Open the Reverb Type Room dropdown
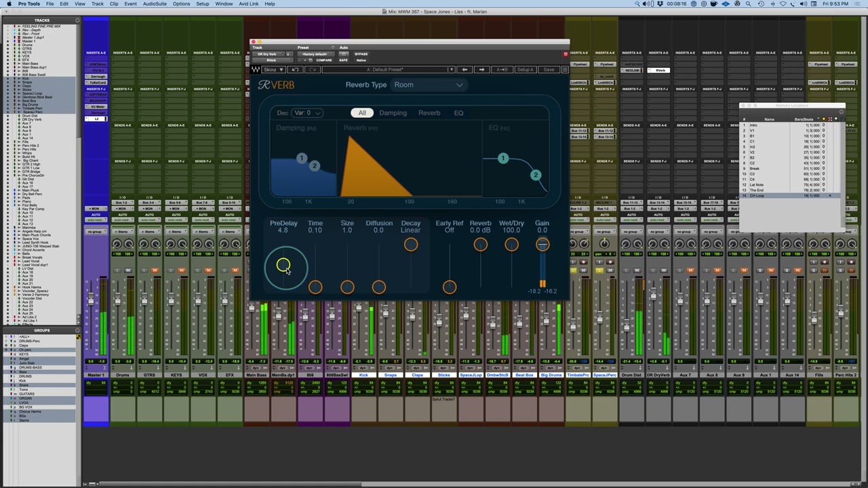 click(428, 85)
